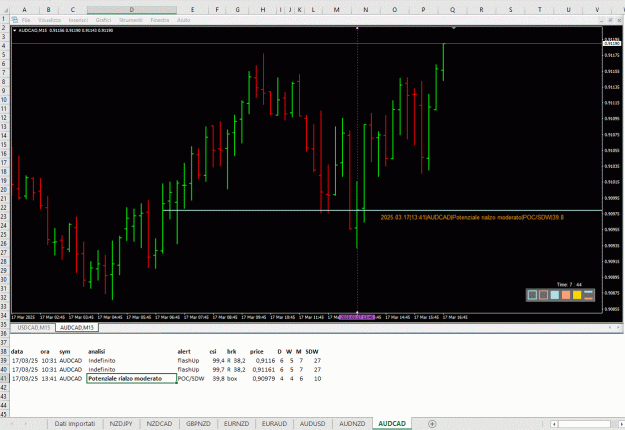
Task: Select the csi value 99,4
Action: point(217,361)
